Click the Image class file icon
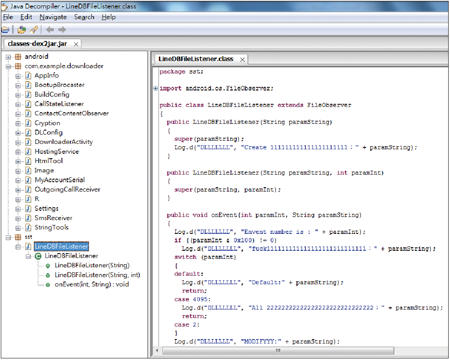The image size is (450, 360). tap(28, 171)
